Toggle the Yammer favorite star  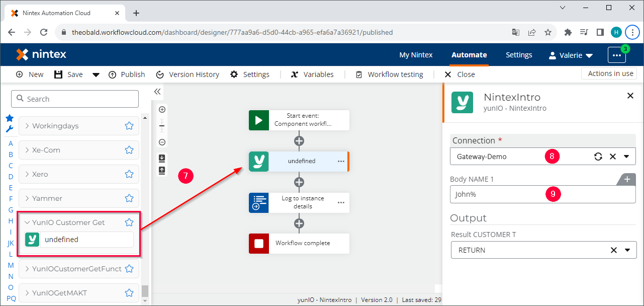pyautogui.click(x=129, y=198)
